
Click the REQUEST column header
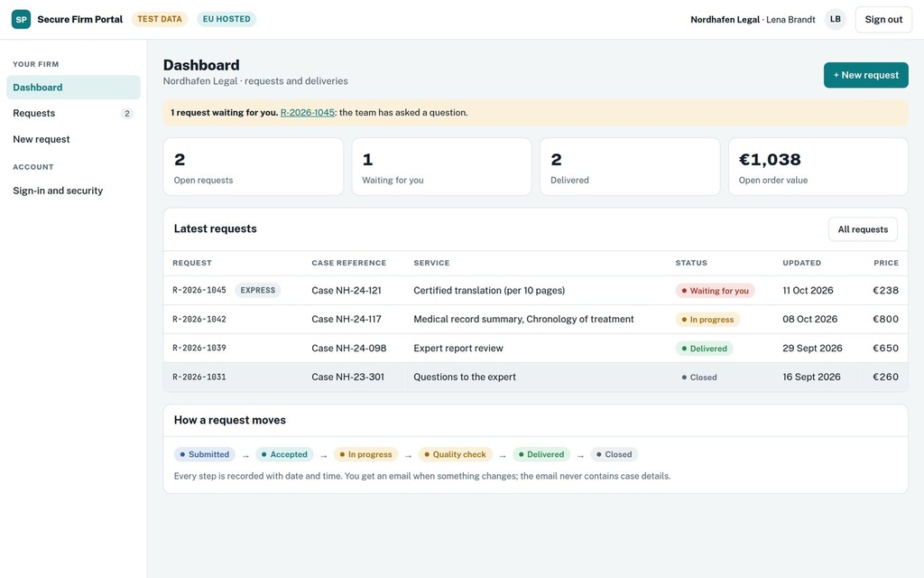[192, 263]
